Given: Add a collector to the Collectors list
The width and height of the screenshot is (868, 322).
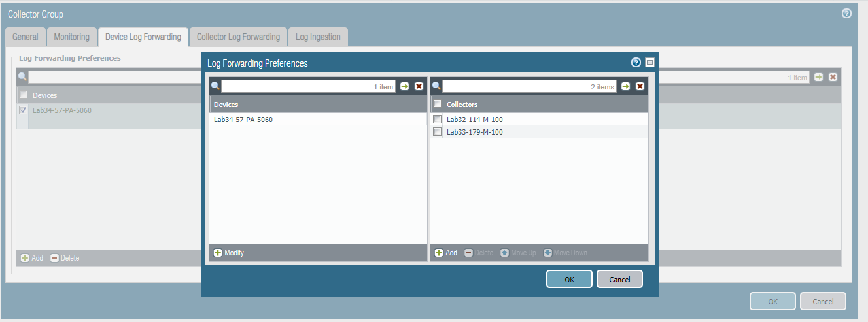Looking at the screenshot, I should click(x=445, y=253).
